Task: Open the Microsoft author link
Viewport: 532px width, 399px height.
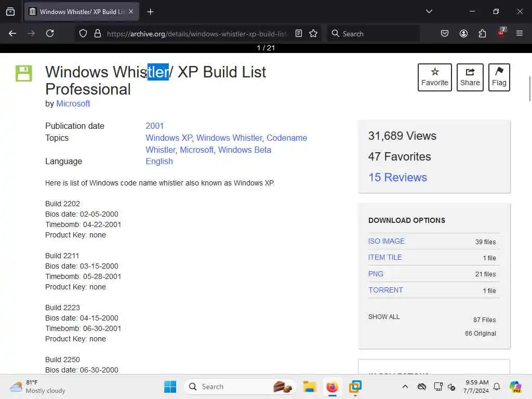Action: coord(73,104)
